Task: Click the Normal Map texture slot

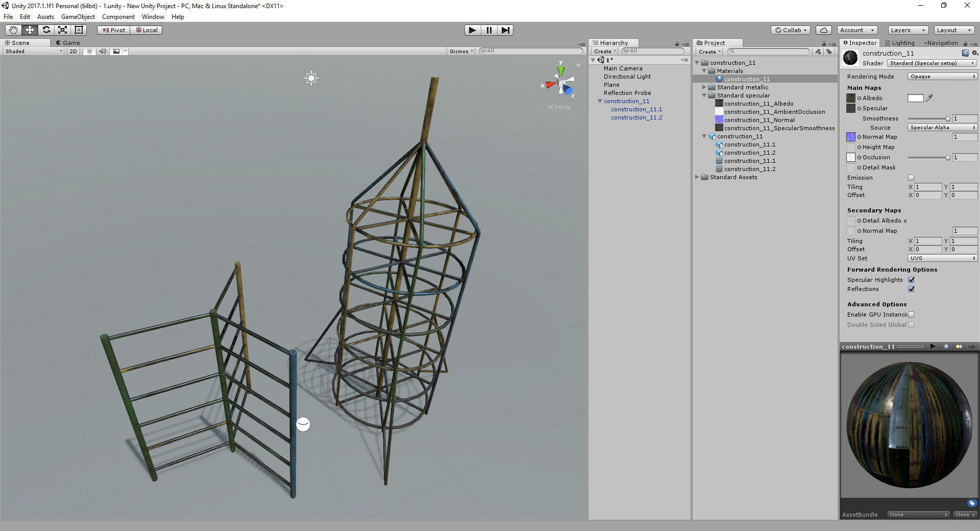Action: (x=851, y=137)
